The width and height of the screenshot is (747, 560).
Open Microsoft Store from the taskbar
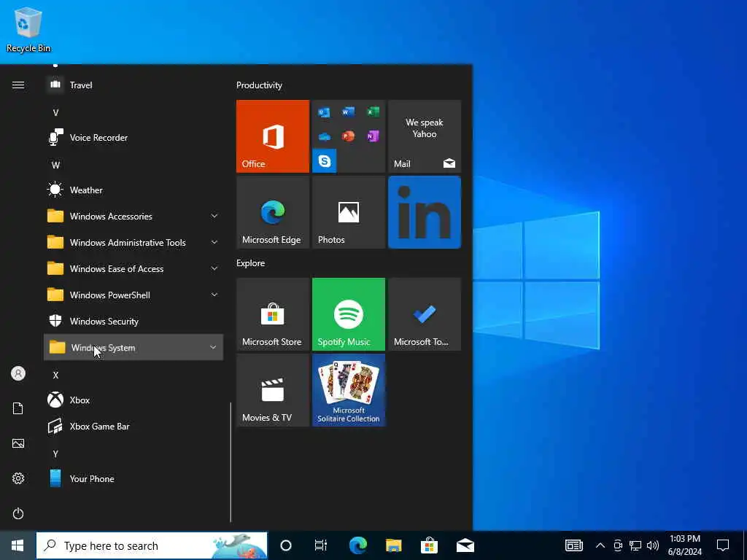[429, 545]
